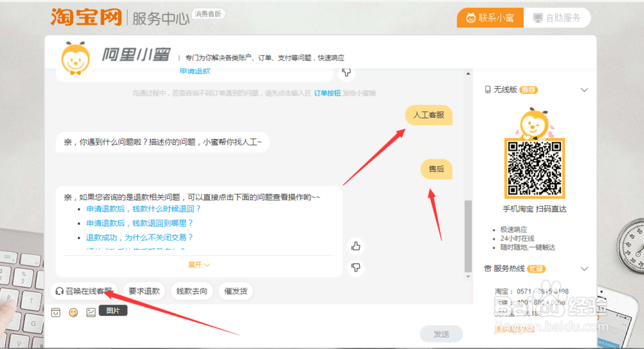
Task: Click thumbs-down icon beside 申请退款 message
Action: pos(346,72)
